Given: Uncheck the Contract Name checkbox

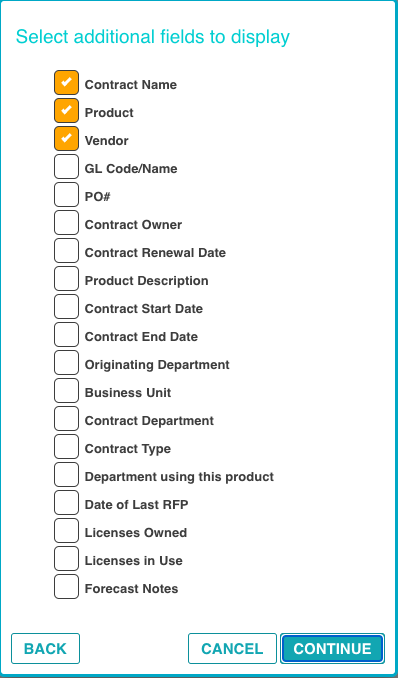Looking at the screenshot, I should tap(66, 82).
